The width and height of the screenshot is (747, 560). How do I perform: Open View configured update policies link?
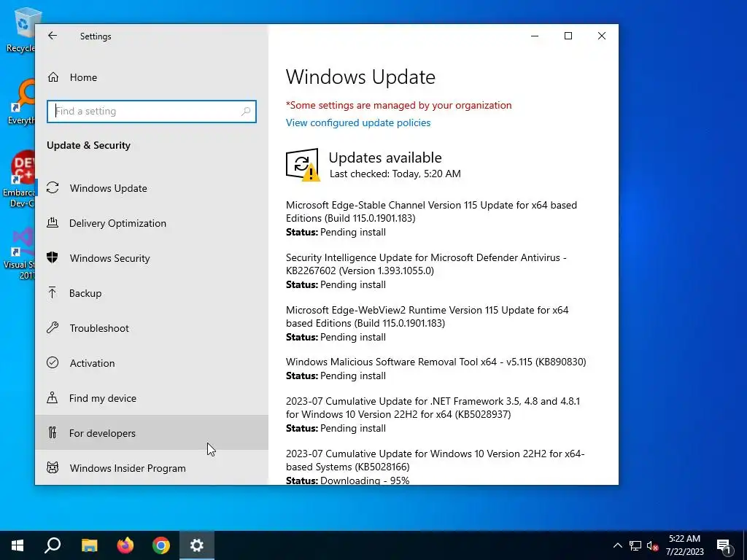(358, 122)
